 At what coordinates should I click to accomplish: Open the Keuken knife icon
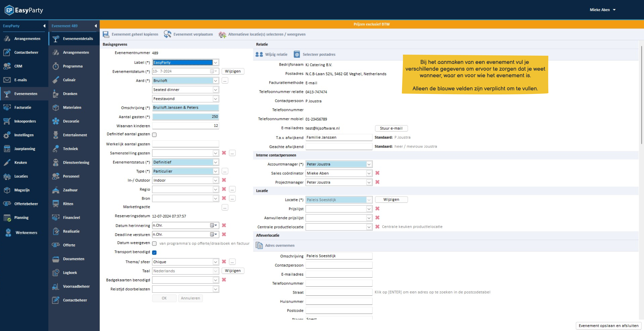pos(7,162)
